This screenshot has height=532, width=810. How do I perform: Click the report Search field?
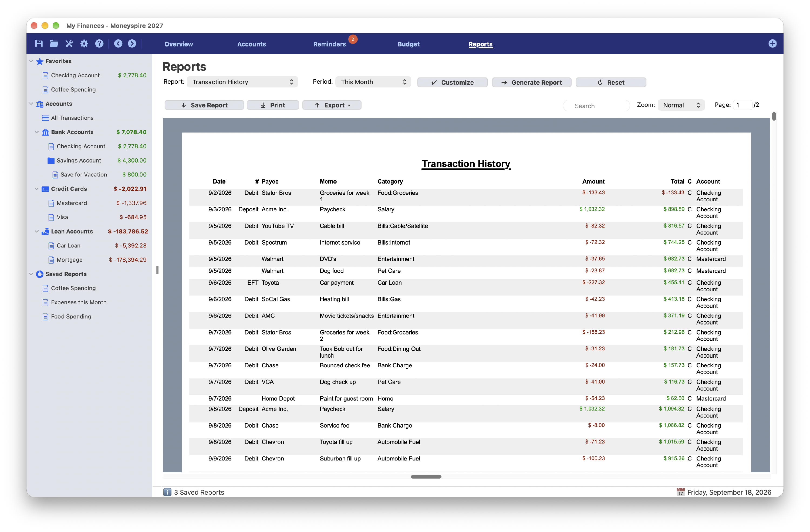tap(597, 106)
